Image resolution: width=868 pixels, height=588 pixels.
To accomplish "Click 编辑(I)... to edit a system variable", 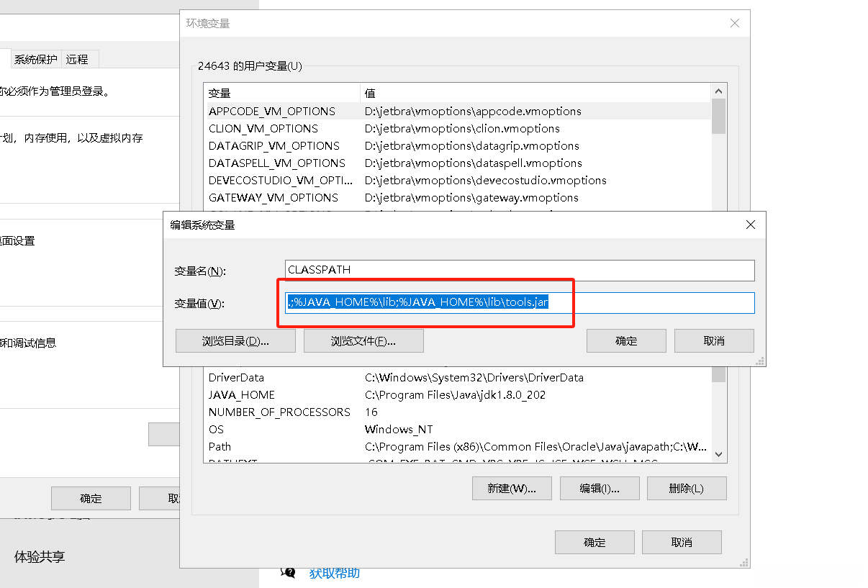I will (x=600, y=488).
